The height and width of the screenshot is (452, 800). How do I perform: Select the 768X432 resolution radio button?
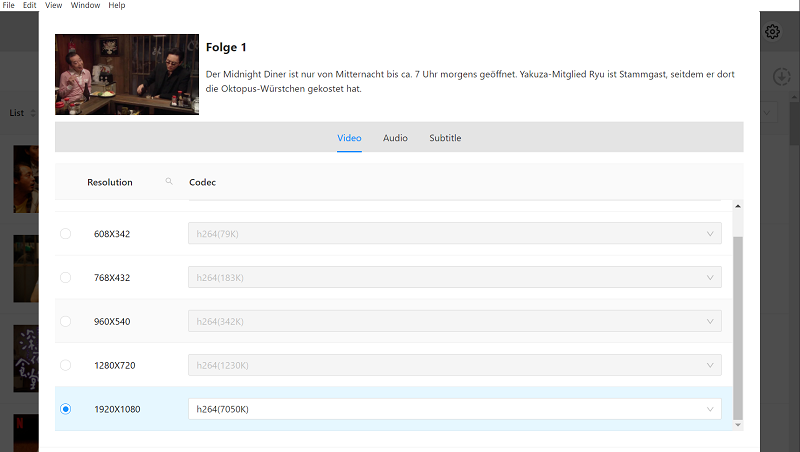point(65,278)
